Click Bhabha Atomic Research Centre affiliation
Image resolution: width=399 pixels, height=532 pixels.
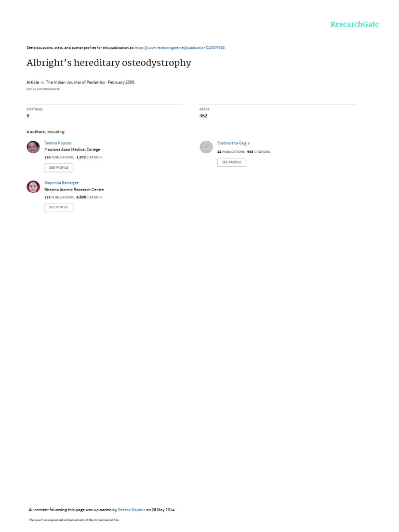click(74, 190)
